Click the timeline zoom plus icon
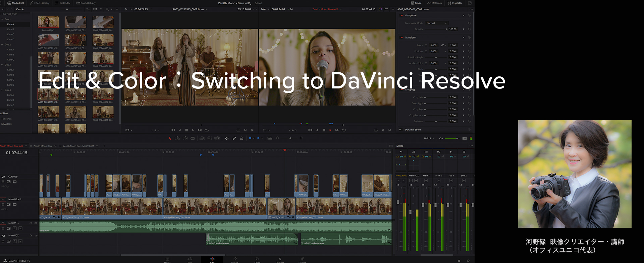This screenshot has height=263, width=644. pyautogui.click(x=301, y=138)
